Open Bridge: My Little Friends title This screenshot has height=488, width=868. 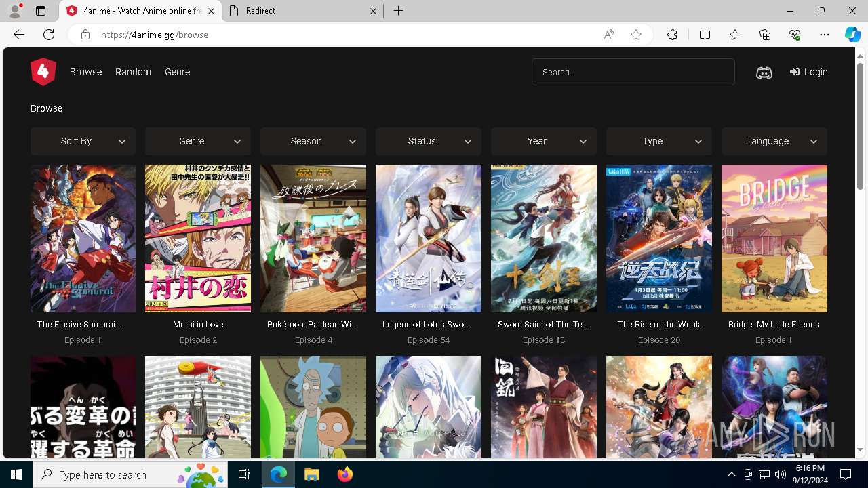click(x=774, y=325)
